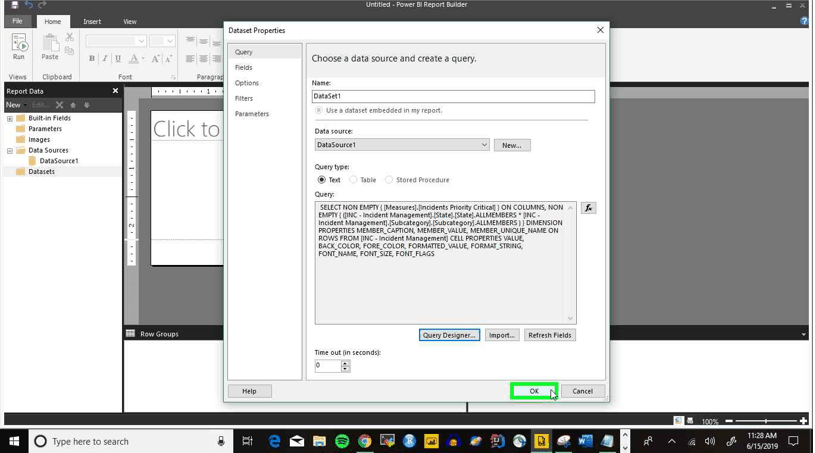
Task: Click the Help button in dialog
Action: [x=249, y=391]
